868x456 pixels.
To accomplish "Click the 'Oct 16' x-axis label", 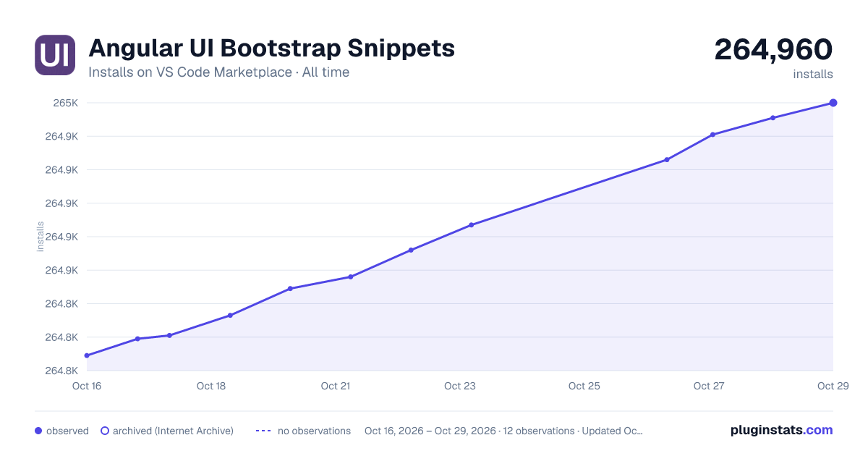I will pyautogui.click(x=87, y=386).
